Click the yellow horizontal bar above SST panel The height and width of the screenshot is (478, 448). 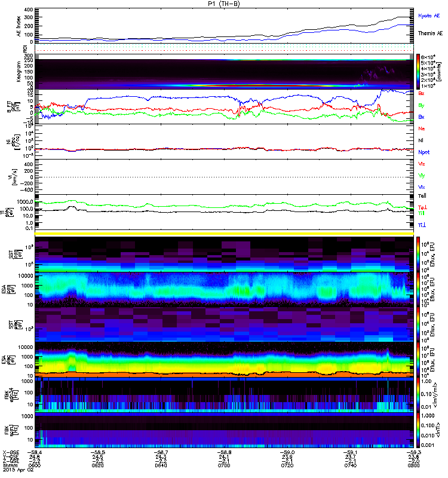coord(224,234)
